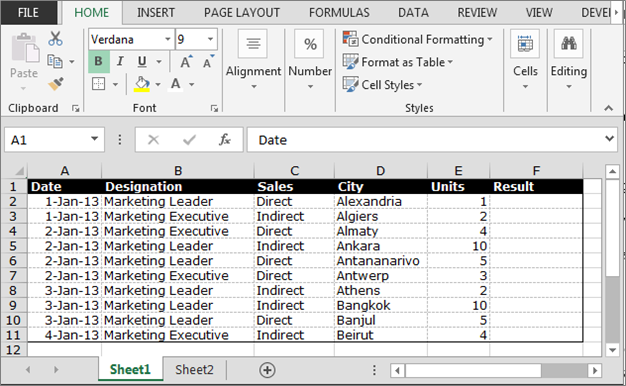Click the Paste clipboard icon
Viewport: 626px width, 386px height.
(x=25, y=48)
